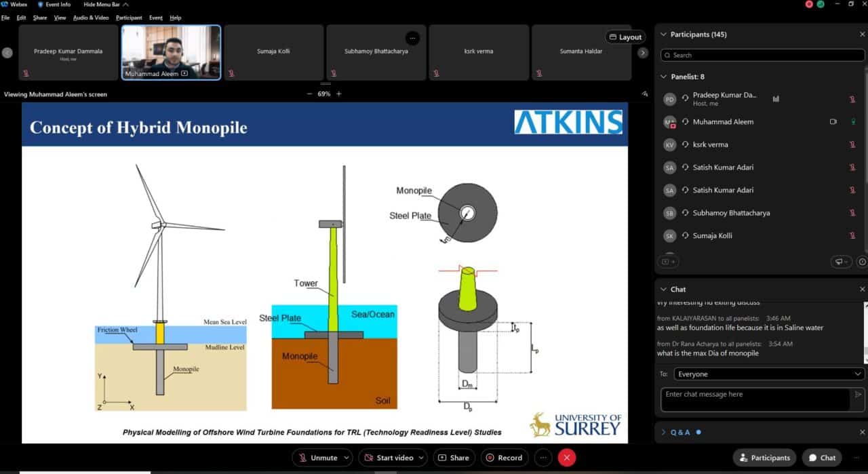The height and width of the screenshot is (474, 868).
Task: Open the Edit menu
Action: [22, 18]
